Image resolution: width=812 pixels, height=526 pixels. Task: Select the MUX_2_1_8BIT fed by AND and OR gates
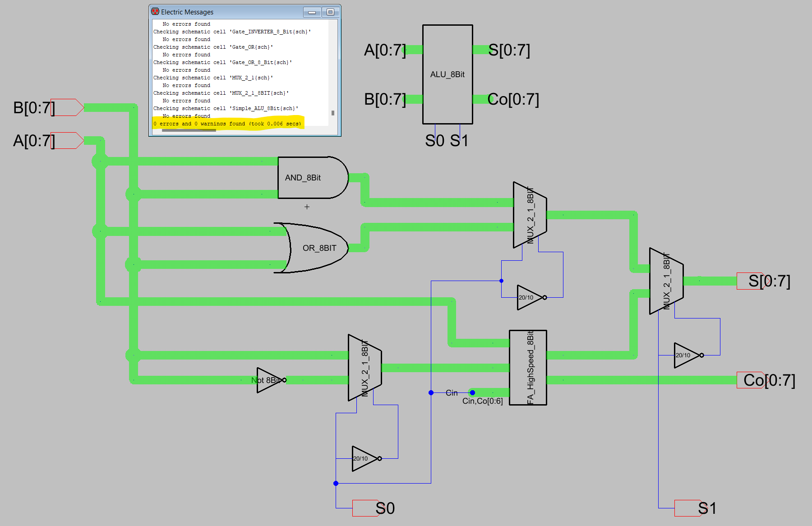tap(530, 215)
